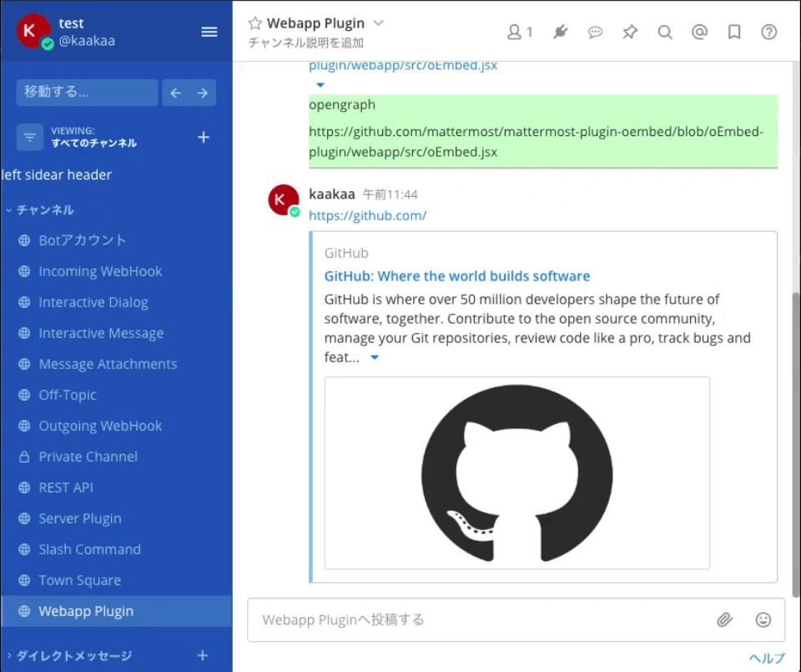This screenshot has width=801, height=672.
Task: Click the opengraph text in green post
Action: (342, 104)
